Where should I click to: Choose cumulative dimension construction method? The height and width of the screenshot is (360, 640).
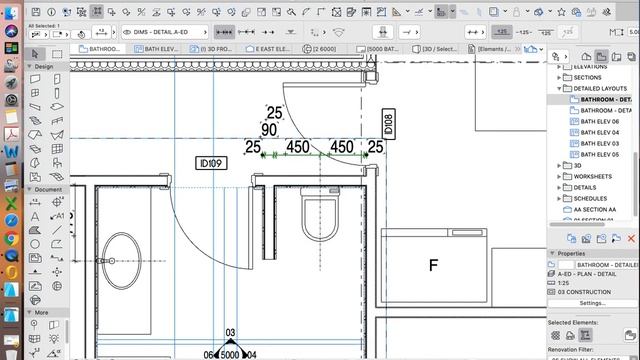point(246,32)
